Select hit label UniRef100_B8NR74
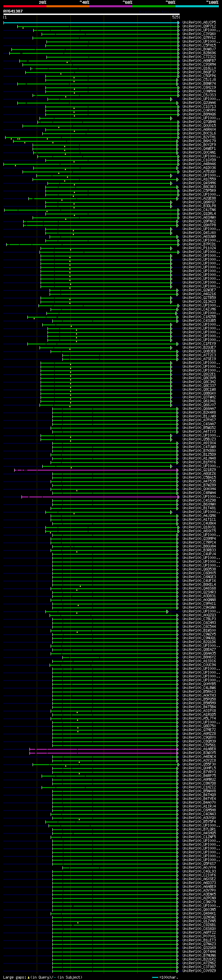Screen dimensions: 222x980 point(199,84)
